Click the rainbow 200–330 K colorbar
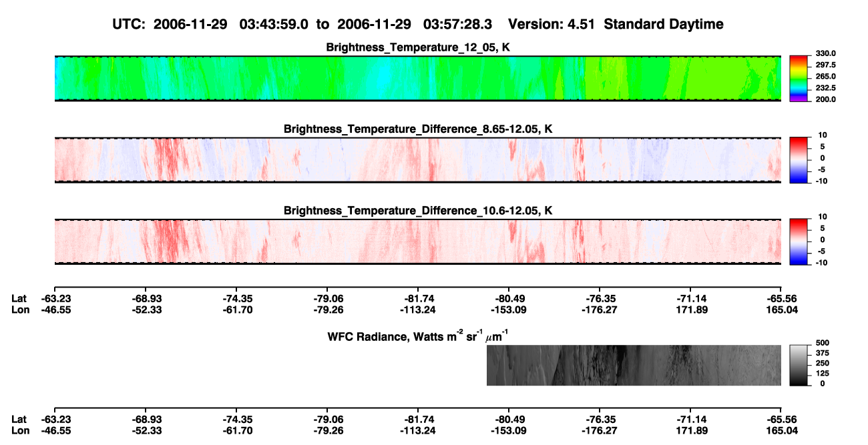 [799, 79]
